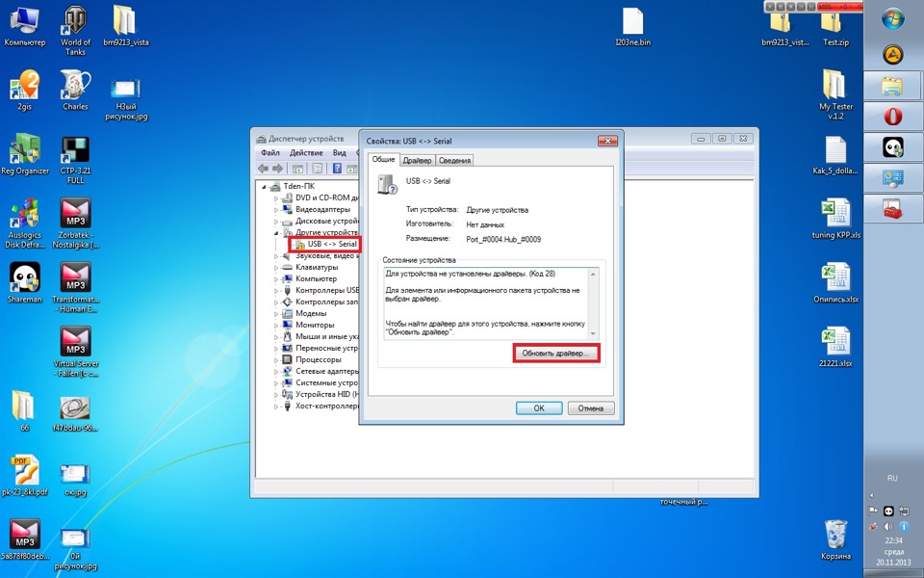Open the World of Tanks desktop shortcut
Screen dimensions: 924x578
coord(75,31)
